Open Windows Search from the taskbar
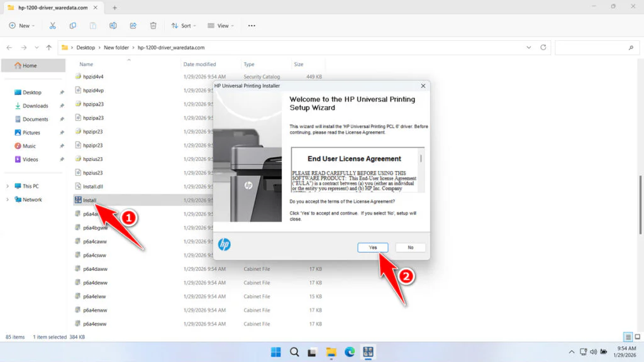 294,352
